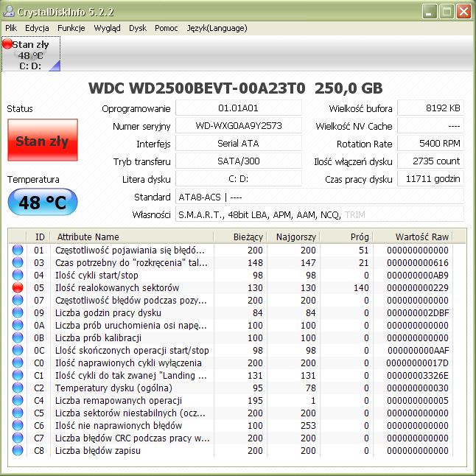This screenshot has width=476, height=476.
Task: Click the Wartość Raw column header
Action: coord(413,237)
